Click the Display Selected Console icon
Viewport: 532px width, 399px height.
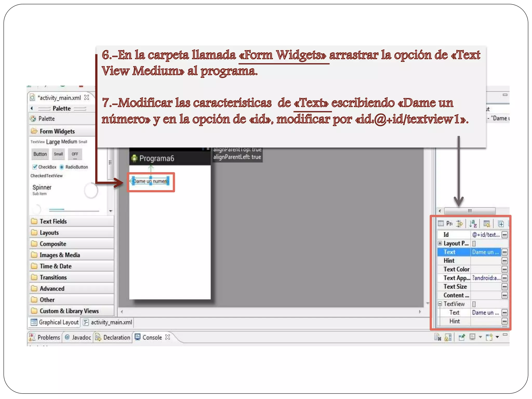pos(473,337)
